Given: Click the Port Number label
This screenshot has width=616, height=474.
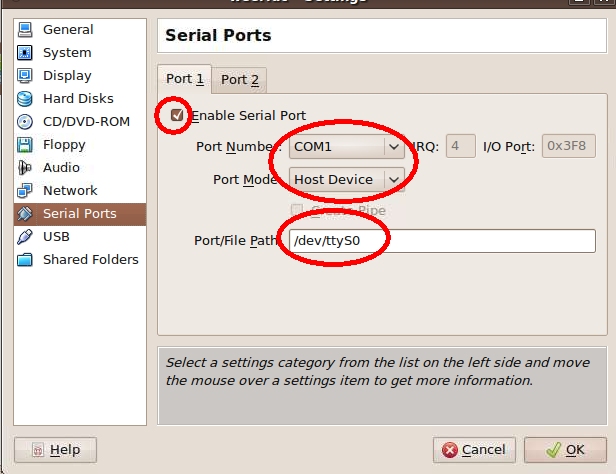Looking at the screenshot, I should (239, 146).
